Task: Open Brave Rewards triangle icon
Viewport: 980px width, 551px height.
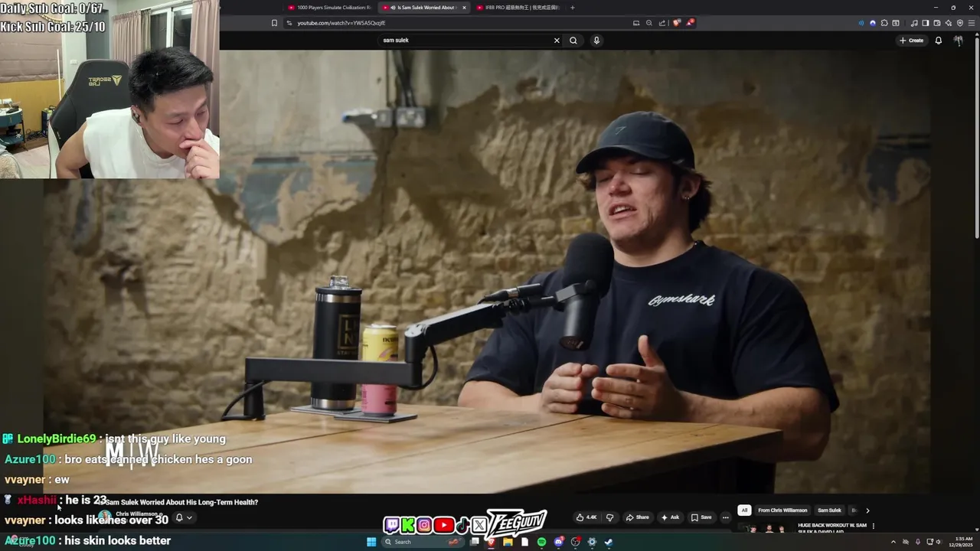Action: tap(690, 23)
